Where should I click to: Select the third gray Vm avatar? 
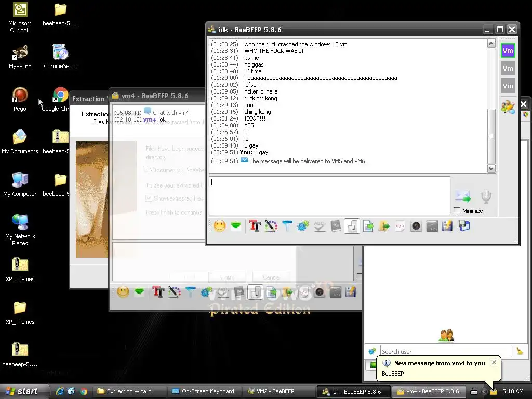(x=508, y=86)
